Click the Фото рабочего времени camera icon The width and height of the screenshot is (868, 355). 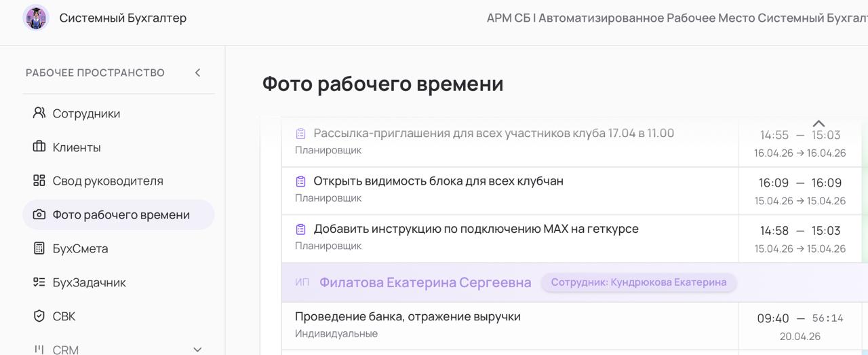coord(39,214)
